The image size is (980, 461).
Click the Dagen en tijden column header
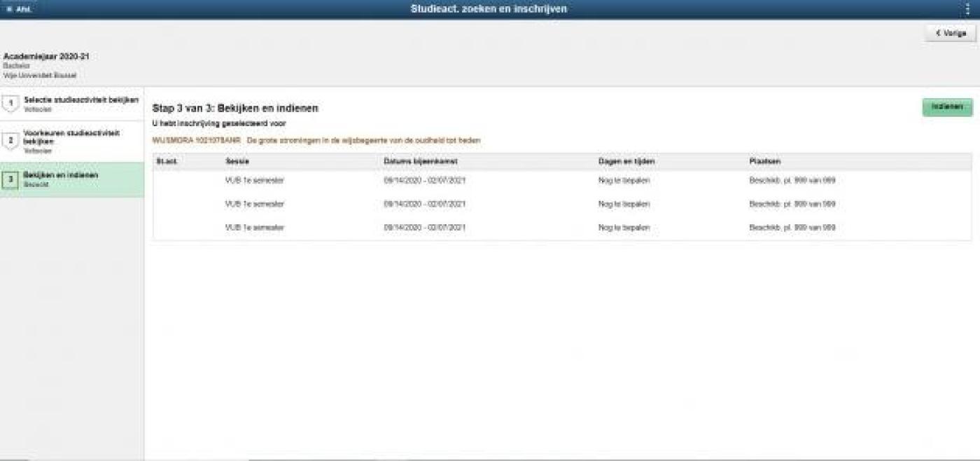point(626,162)
